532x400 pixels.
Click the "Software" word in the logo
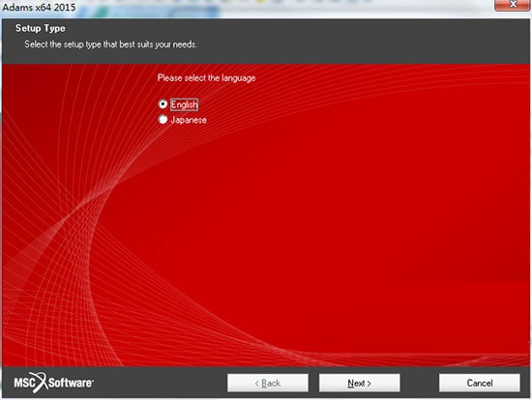tap(71, 383)
